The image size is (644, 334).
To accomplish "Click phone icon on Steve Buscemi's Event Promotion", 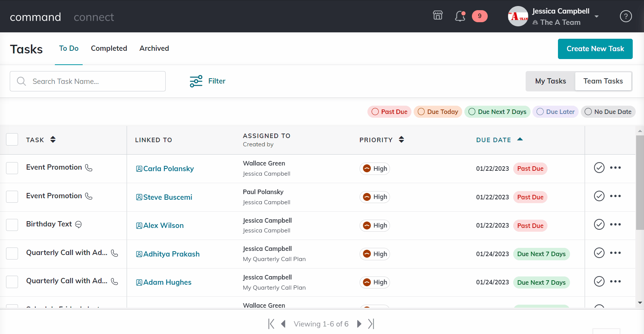I will click(89, 196).
